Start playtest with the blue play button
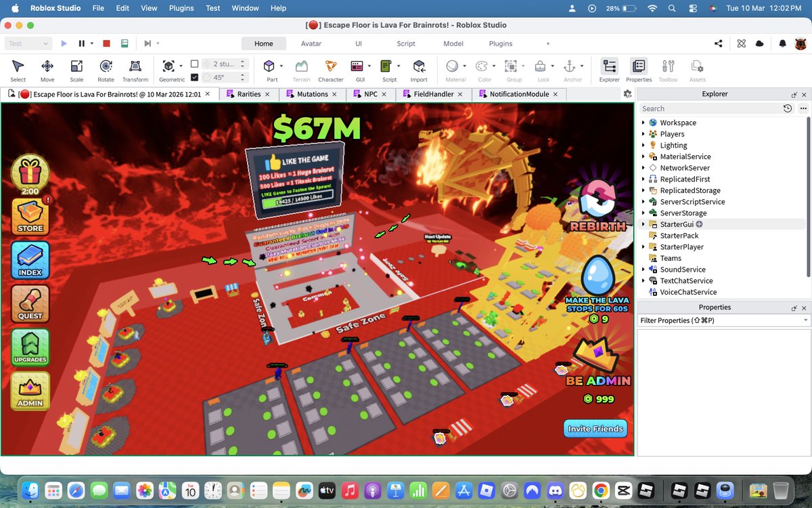The image size is (812, 508). 64,43
